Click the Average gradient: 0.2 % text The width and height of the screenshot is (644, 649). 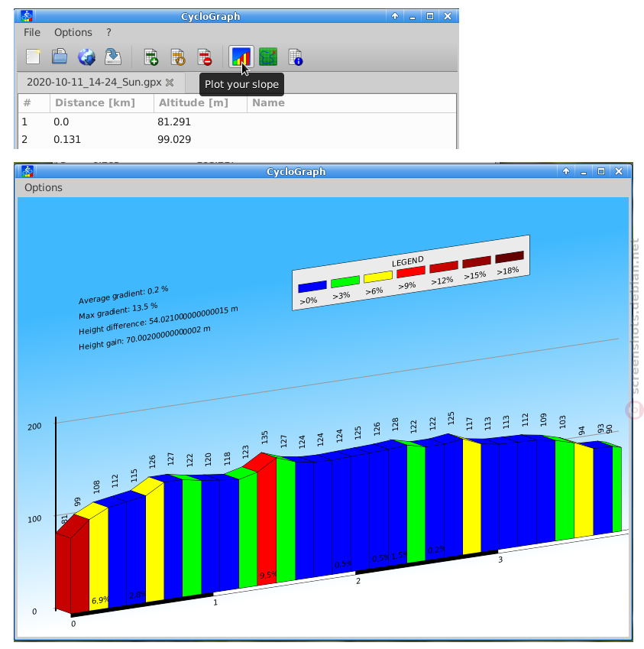123,295
